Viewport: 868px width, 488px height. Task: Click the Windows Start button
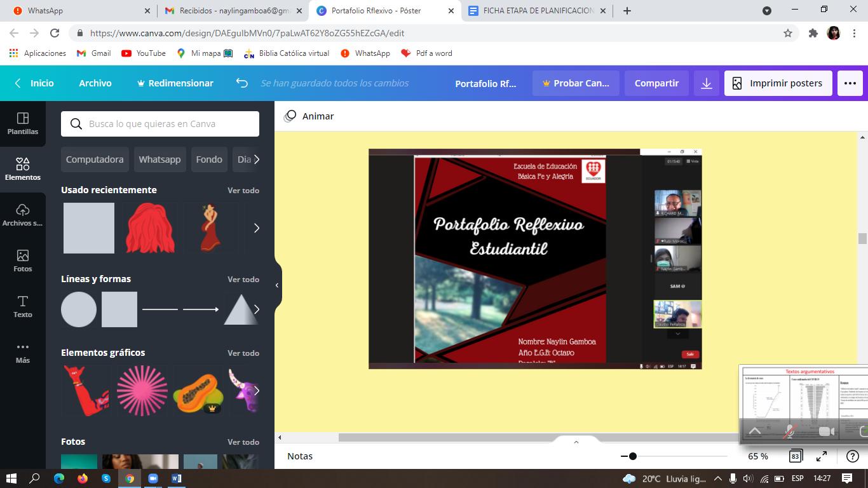(x=11, y=478)
